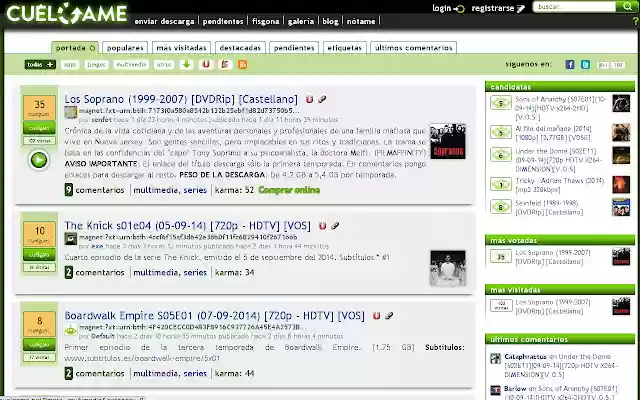Click the red magnet filter icon
640x400 pixels.
pos(206,64)
